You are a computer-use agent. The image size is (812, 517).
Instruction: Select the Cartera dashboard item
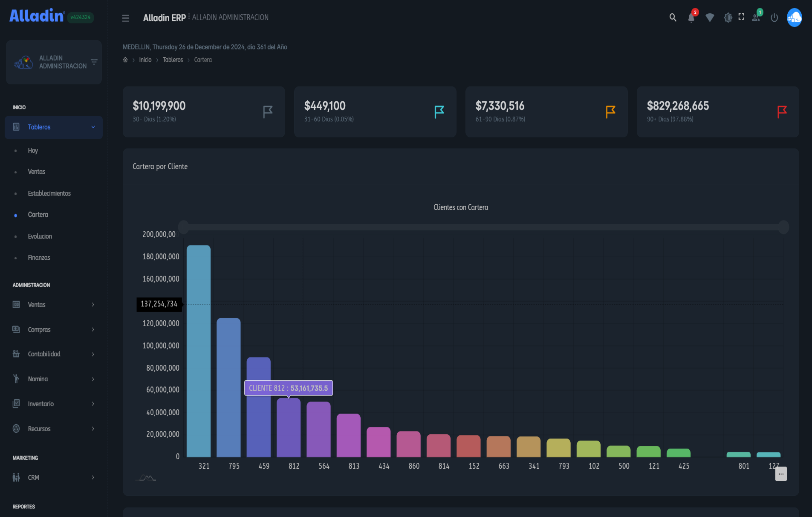click(x=38, y=215)
